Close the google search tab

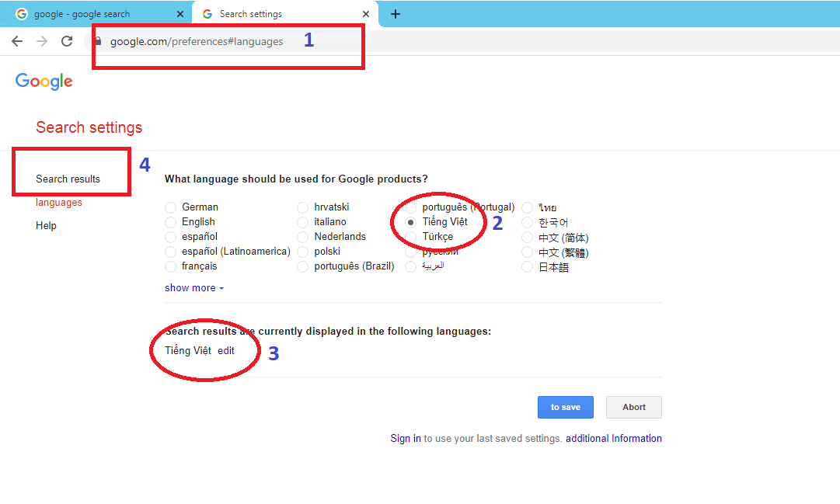(x=180, y=14)
